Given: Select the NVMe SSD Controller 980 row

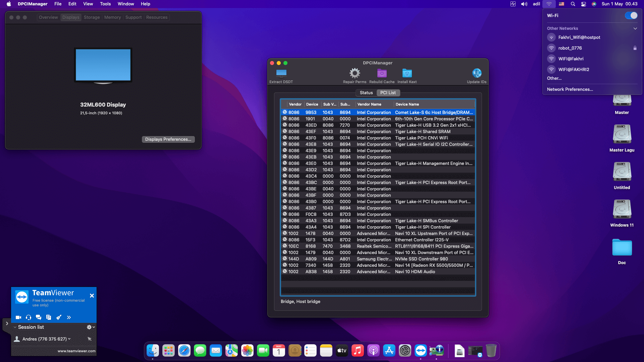Looking at the screenshot, I should point(378,259).
